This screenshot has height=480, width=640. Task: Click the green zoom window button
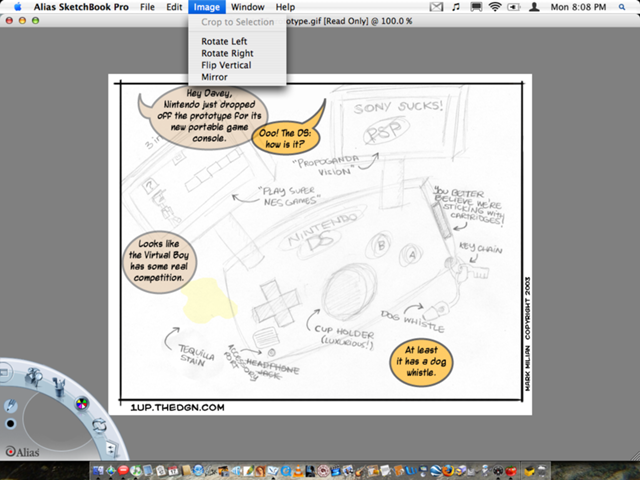36,20
